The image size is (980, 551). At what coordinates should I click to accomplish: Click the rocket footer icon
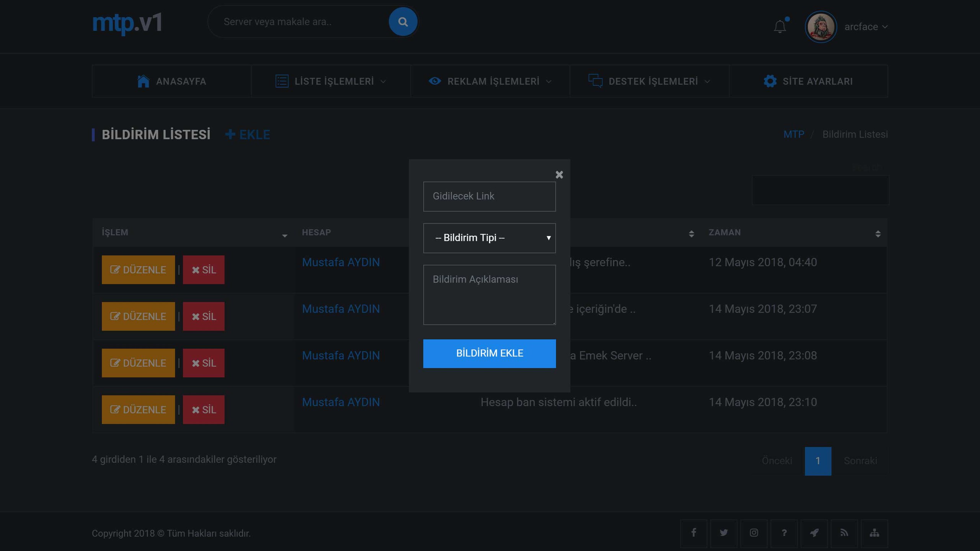[814, 533]
